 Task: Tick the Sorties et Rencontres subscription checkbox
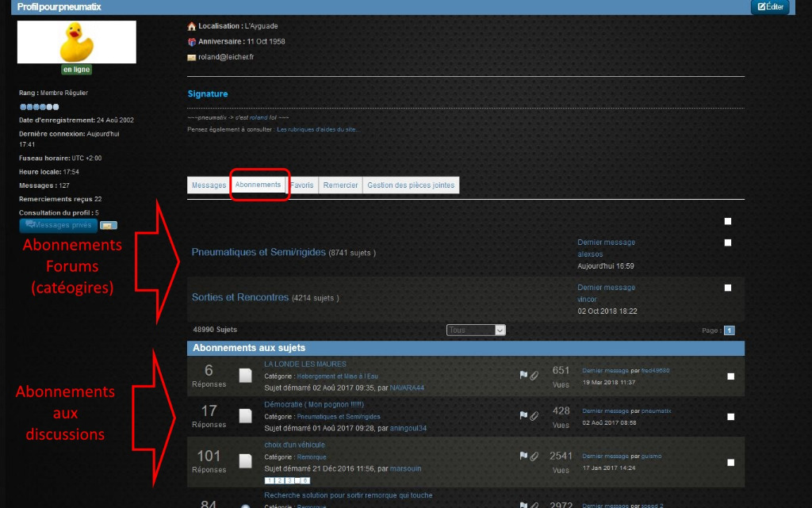(x=728, y=288)
